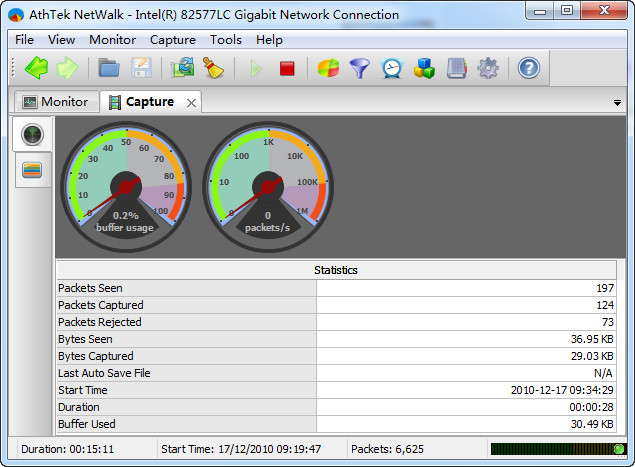This screenshot has height=467, width=635.
Task: Click the colored cubes icon
Action: pyautogui.click(x=424, y=68)
